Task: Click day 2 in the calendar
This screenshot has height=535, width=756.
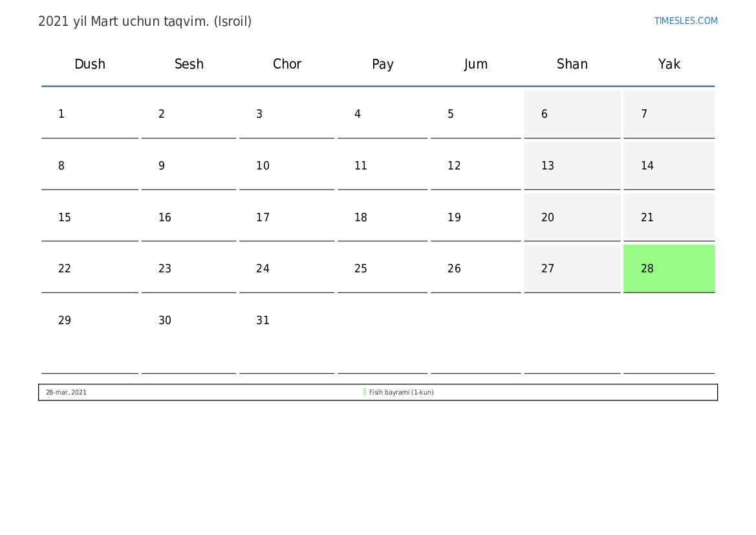Action: [189, 114]
